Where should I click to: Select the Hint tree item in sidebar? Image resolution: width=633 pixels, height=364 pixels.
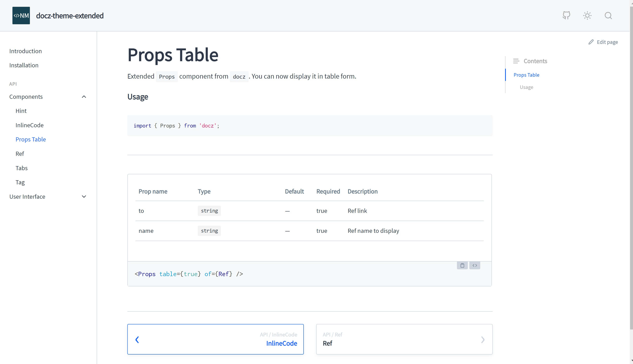pyautogui.click(x=21, y=110)
